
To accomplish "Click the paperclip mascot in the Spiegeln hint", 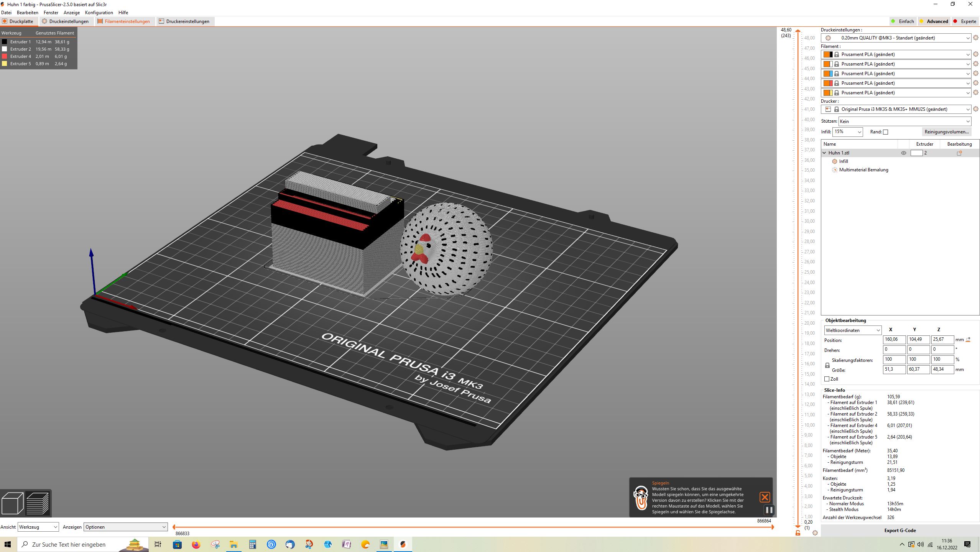I will pos(641,498).
